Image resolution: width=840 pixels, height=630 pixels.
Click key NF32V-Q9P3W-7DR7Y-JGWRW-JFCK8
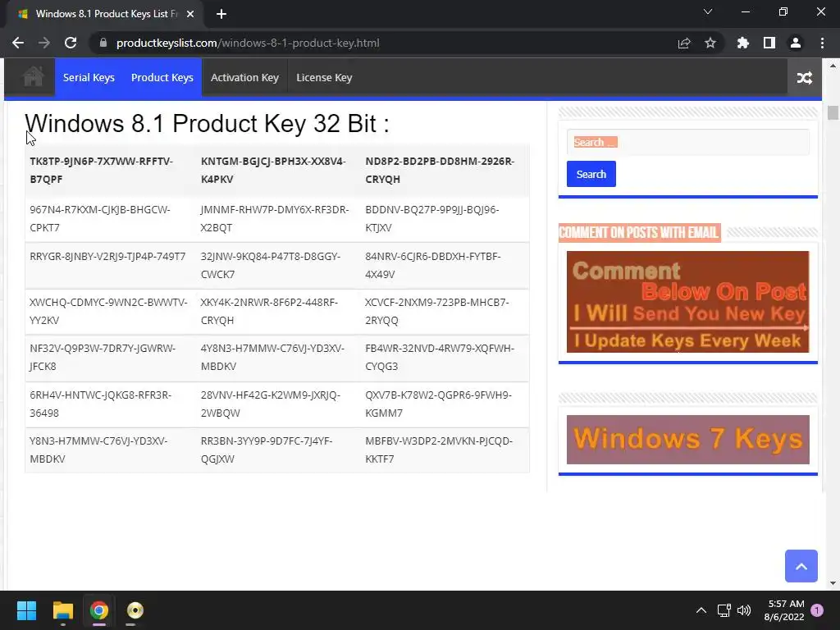[103, 358]
